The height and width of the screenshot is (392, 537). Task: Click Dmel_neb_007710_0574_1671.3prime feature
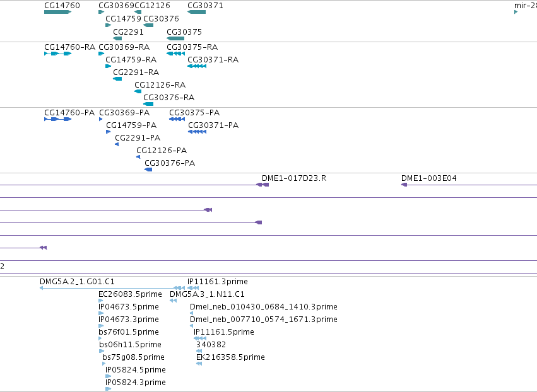(x=191, y=326)
